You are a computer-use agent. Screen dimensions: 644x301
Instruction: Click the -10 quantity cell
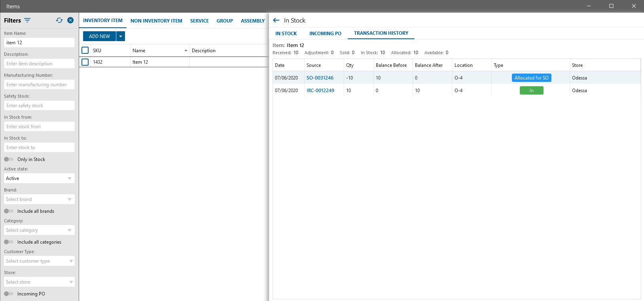[x=358, y=78]
